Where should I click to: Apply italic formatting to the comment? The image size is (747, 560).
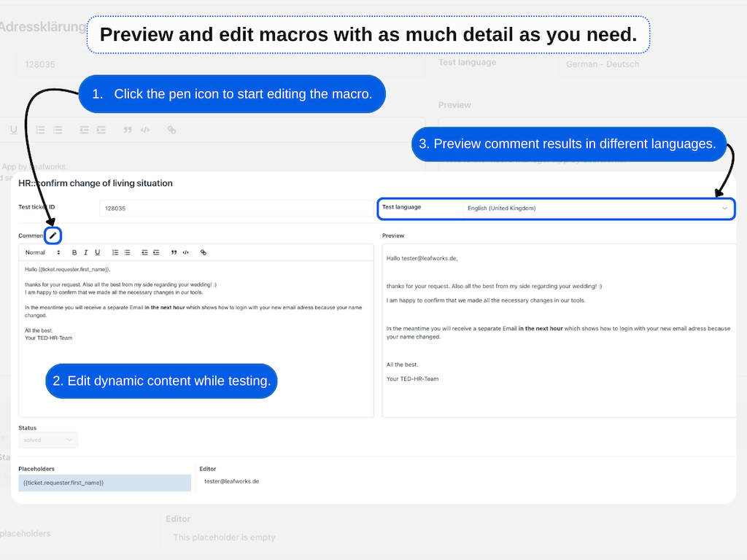pos(85,252)
